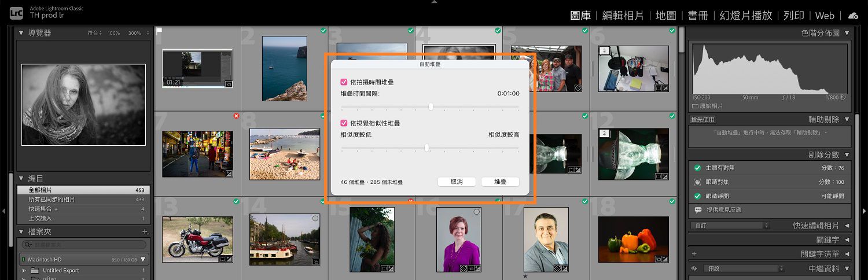Screen dimensions: 868x280
Task: Expand the 關鍵字 panel
Action: coord(847,240)
